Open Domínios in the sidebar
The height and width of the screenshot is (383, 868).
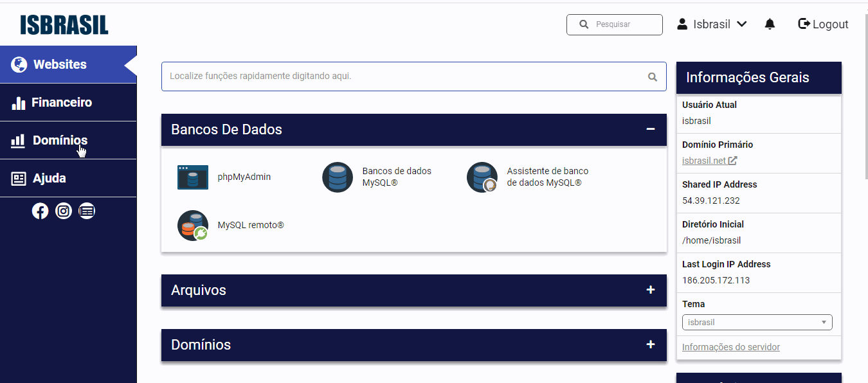tap(68, 140)
